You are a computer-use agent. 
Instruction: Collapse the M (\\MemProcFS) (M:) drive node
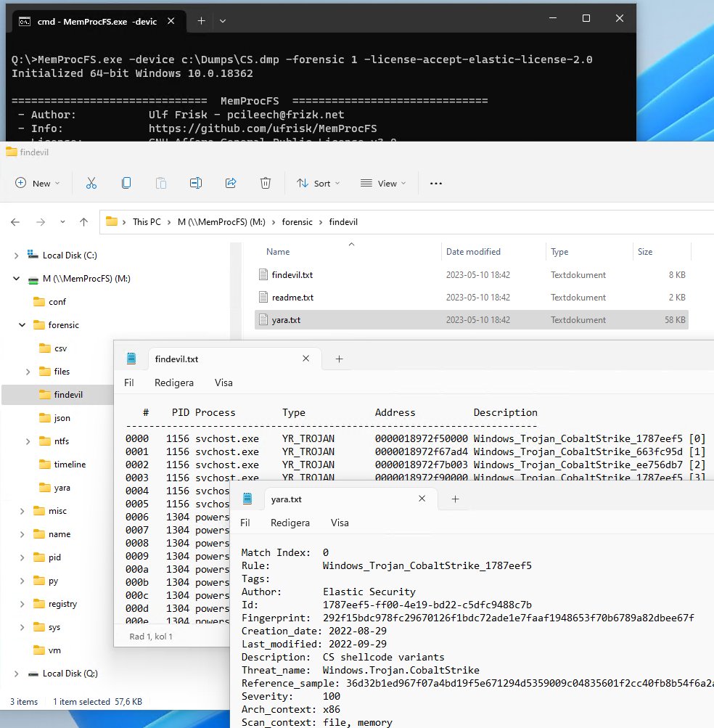click(x=16, y=279)
